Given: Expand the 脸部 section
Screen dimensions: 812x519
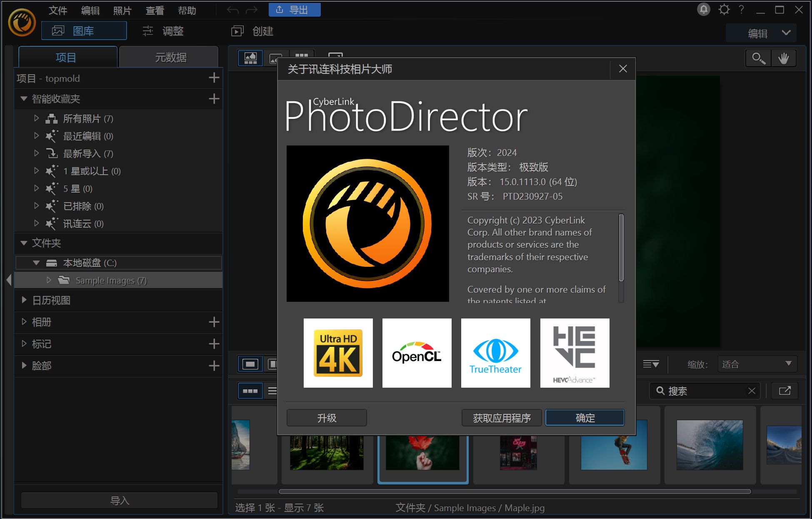Looking at the screenshot, I should click(24, 366).
